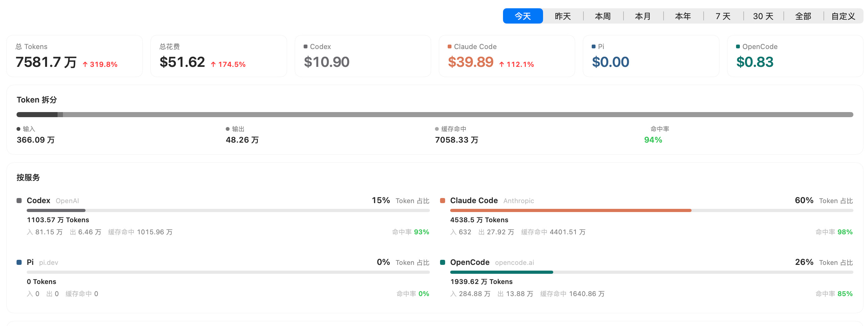Click the 1103.57 万 Tokens value
Image resolution: width=868 pixels, height=326 pixels.
58,220
